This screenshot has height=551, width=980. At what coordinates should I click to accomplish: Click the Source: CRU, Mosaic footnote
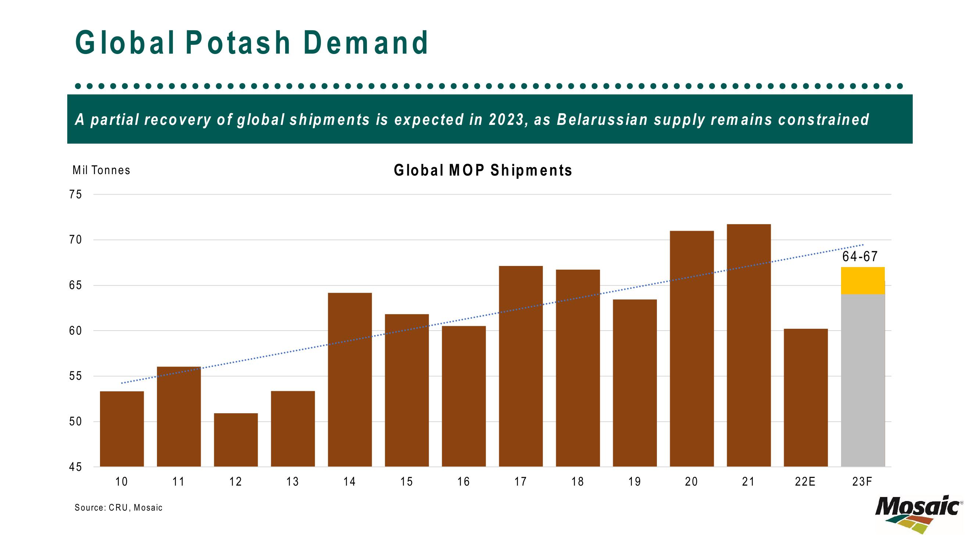(119, 508)
